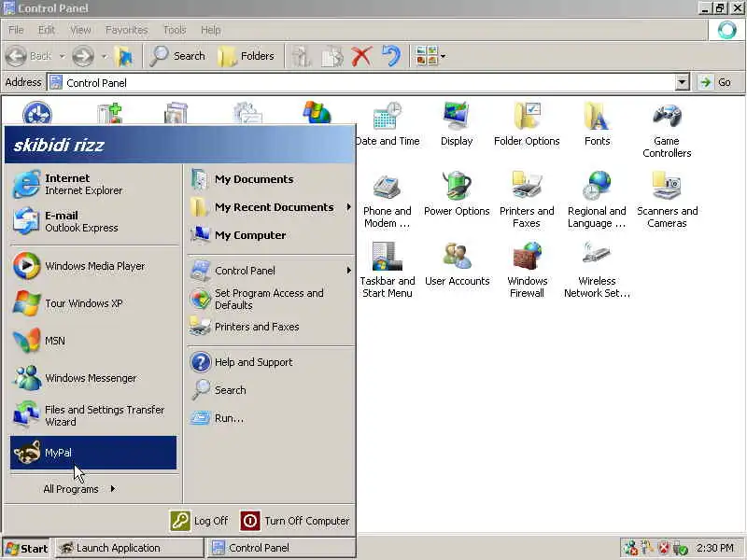This screenshot has height=560, width=747.
Task: Open the Favorites menu
Action: pyautogui.click(x=126, y=30)
